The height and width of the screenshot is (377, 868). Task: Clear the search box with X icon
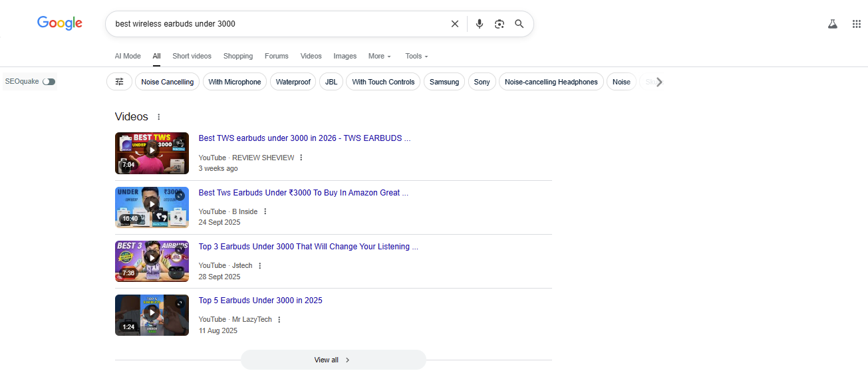click(x=455, y=24)
